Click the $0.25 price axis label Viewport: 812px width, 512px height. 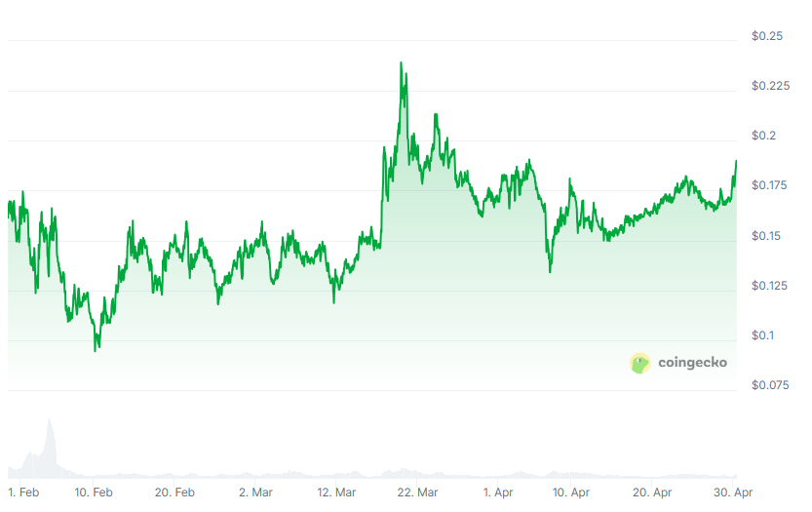[x=767, y=37]
